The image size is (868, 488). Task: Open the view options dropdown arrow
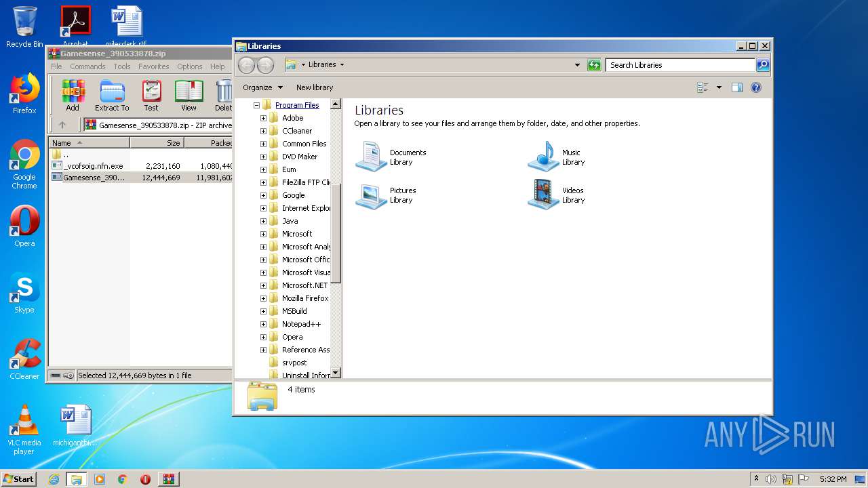719,87
